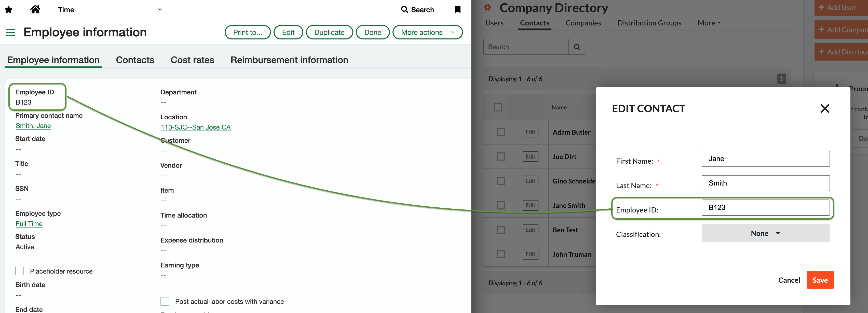The width and height of the screenshot is (868, 313).
Task: Open the Distribution Groups tab
Action: coord(649,23)
